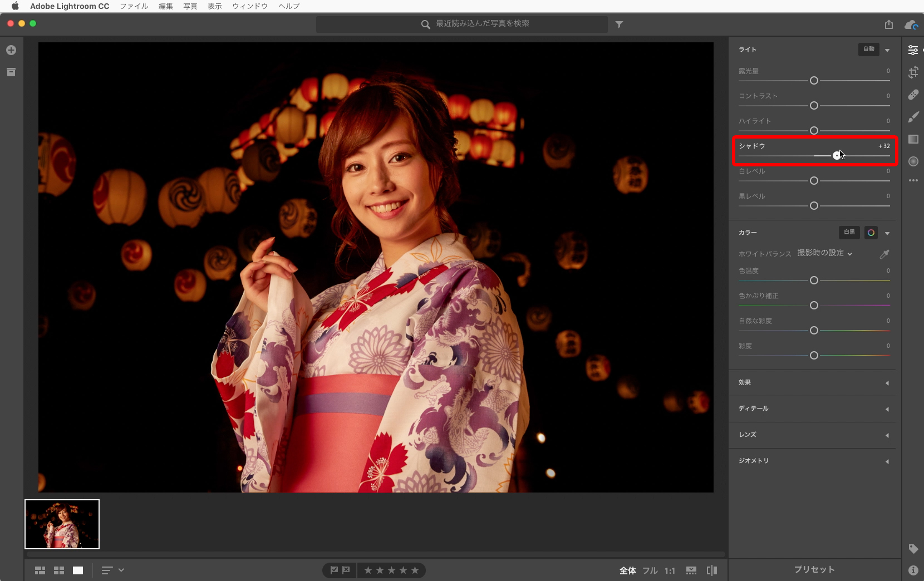Click the Add Photos plus icon
Screen dimensions: 924x581
(11, 50)
